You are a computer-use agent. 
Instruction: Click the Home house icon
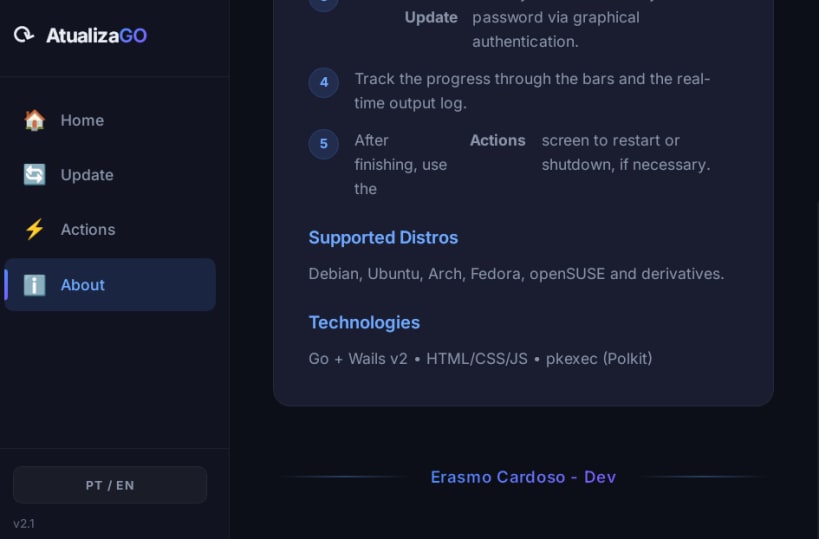coord(35,120)
